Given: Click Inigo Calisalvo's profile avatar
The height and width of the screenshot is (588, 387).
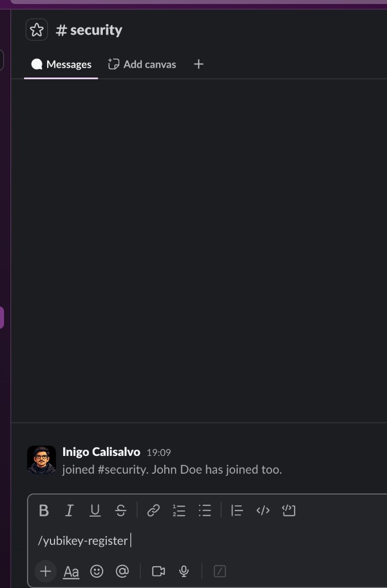Looking at the screenshot, I should 41,460.
